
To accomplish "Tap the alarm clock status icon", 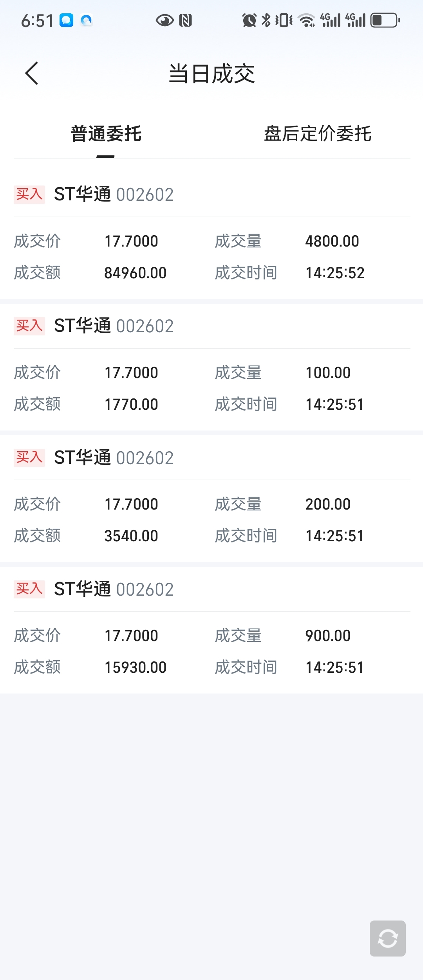I will pos(249,20).
